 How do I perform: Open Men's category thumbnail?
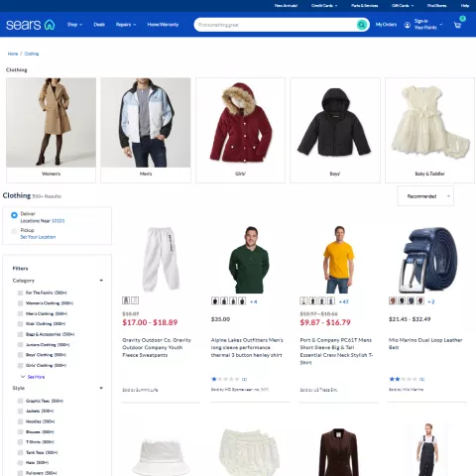pos(146,130)
